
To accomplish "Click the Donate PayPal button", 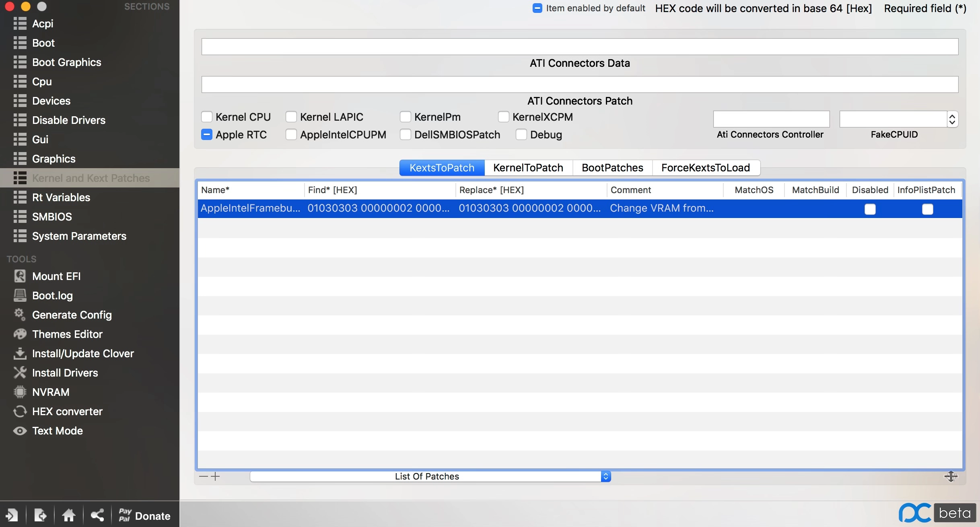I will [x=144, y=515].
